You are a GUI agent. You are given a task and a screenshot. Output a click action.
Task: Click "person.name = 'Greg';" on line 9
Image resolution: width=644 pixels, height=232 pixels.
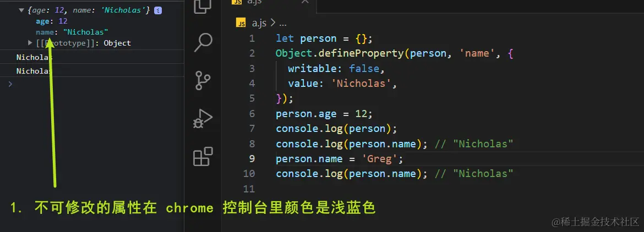pos(340,159)
